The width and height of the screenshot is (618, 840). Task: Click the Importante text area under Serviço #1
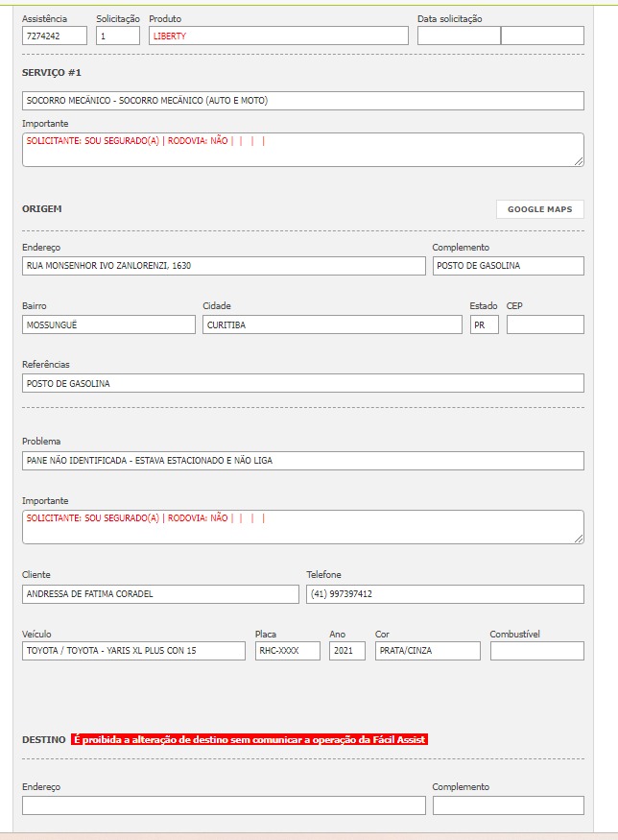(x=302, y=150)
